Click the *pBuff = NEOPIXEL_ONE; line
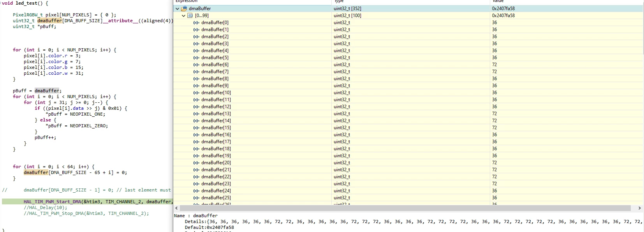This screenshot has height=232, width=644. pyautogui.click(x=75, y=114)
